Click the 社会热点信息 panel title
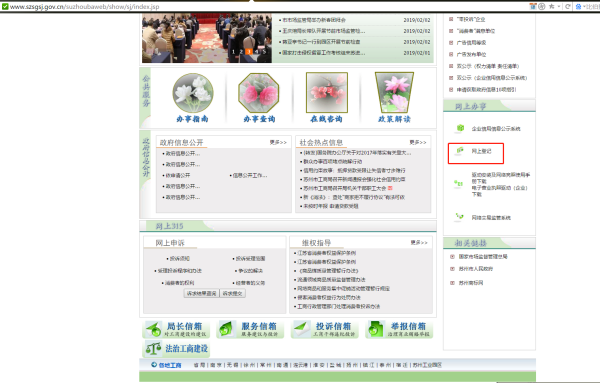600x383 pixels. coord(321,142)
